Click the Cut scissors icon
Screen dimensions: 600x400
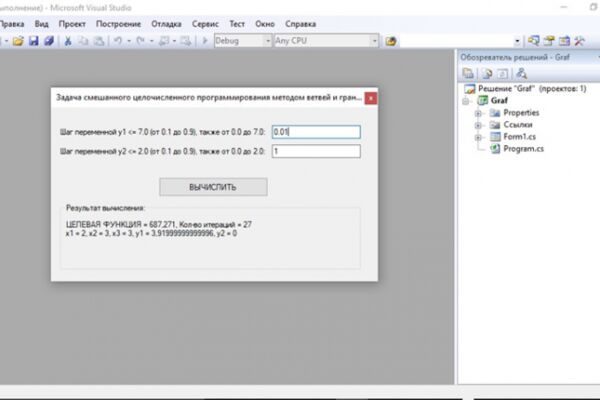[x=68, y=41]
